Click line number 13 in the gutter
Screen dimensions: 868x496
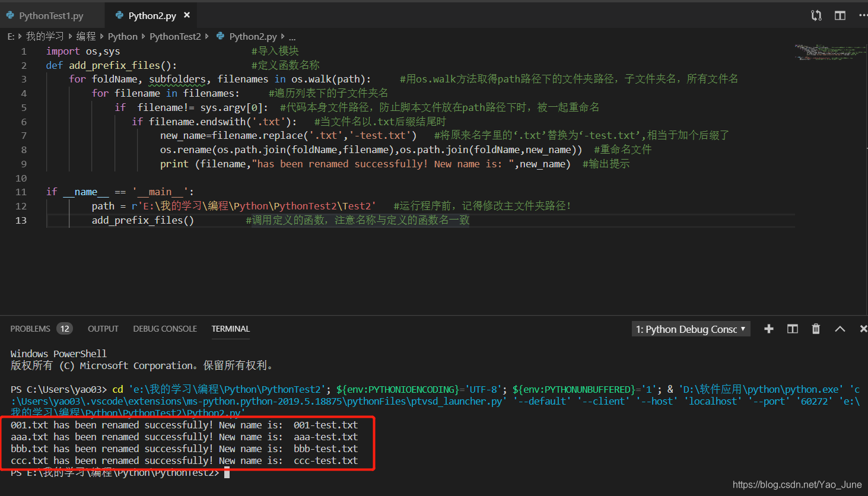click(x=21, y=220)
